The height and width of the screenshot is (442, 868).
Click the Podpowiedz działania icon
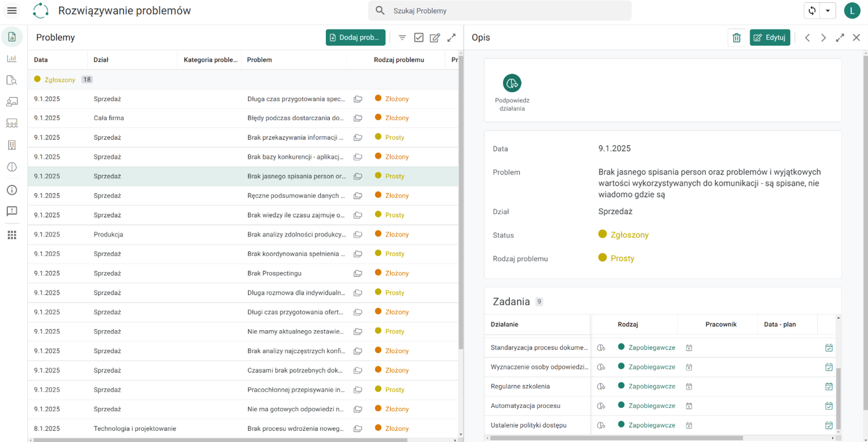click(x=512, y=83)
